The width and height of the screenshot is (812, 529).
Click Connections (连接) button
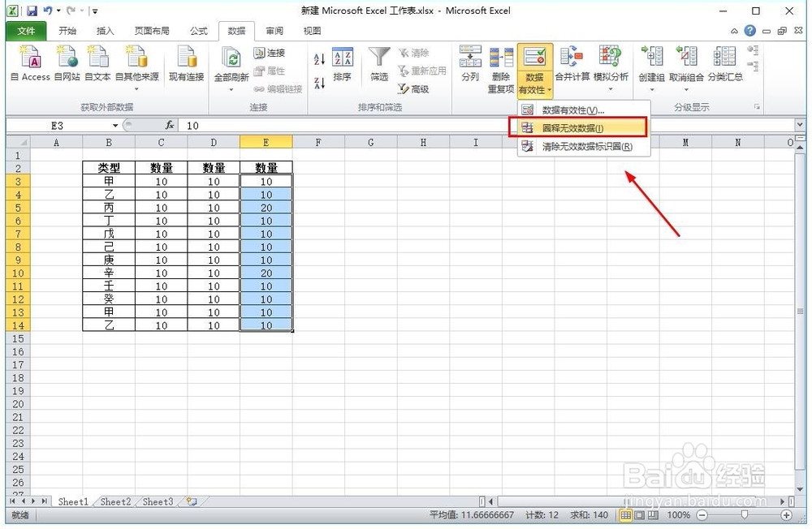coord(270,53)
